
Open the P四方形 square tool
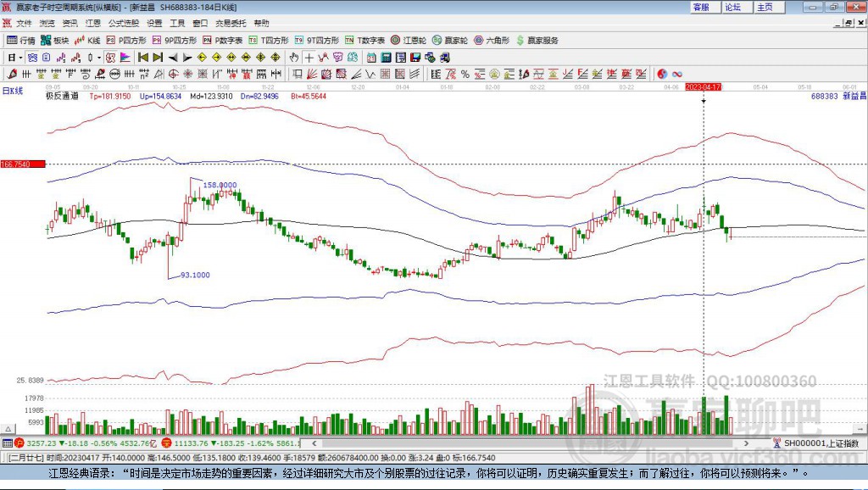tap(126, 41)
